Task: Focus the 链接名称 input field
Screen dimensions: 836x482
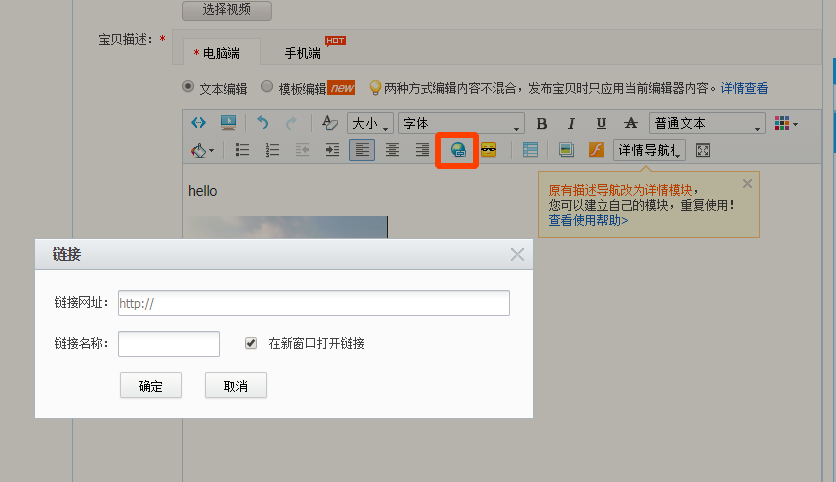Action: (x=169, y=344)
